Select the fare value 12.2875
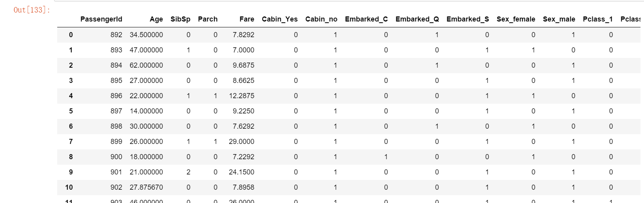644x203 pixels. pyautogui.click(x=241, y=96)
